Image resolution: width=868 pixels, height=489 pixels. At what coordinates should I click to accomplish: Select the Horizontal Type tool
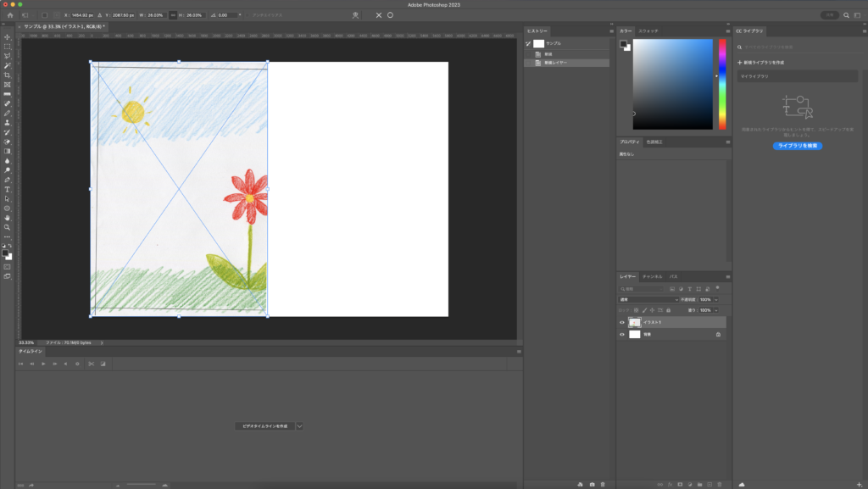(x=7, y=189)
